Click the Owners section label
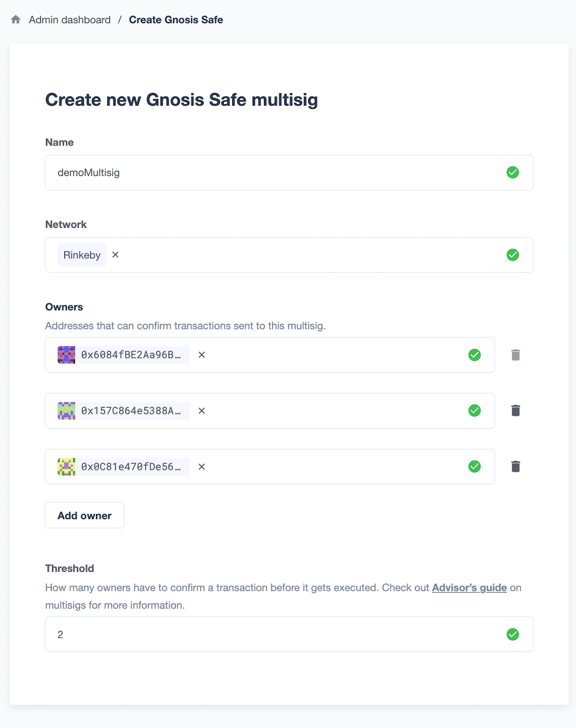This screenshot has height=728, width=576. [64, 307]
